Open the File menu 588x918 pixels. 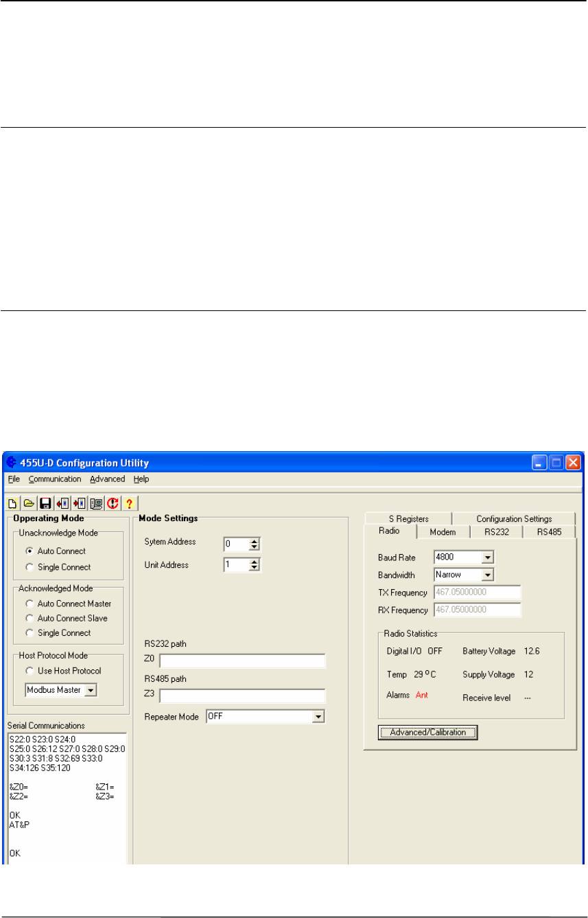point(14,479)
